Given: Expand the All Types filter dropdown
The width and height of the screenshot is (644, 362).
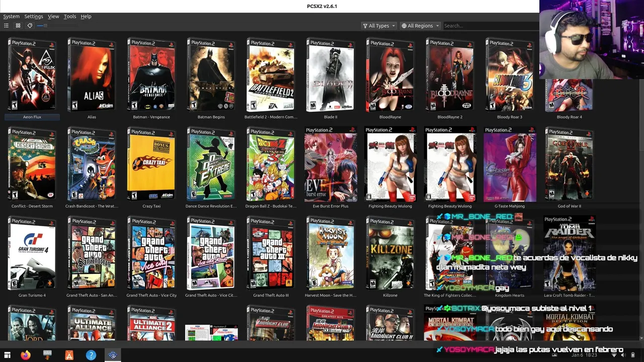Looking at the screenshot, I should [379, 26].
